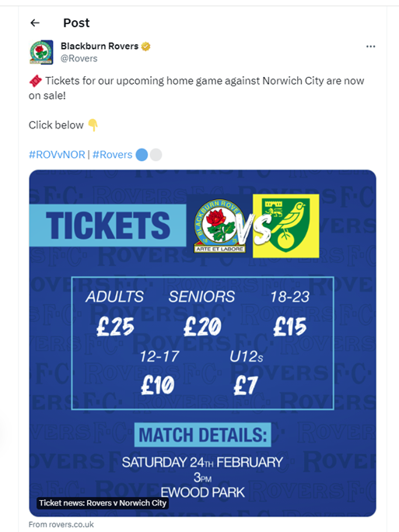The height and width of the screenshot is (532, 399).
Task: Open the #ROVvNOR hashtag
Action: (57, 155)
